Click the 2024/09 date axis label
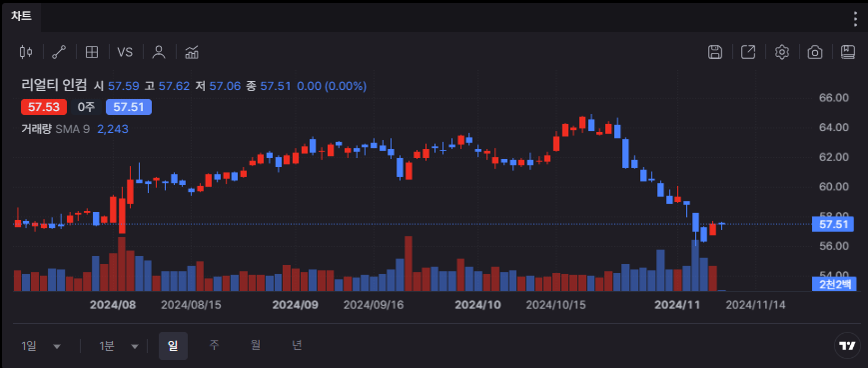868x368 pixels. pos(295,305)
